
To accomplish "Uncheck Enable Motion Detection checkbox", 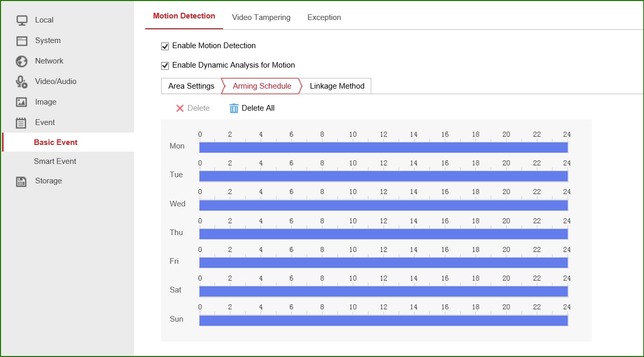I will coord(165,46).
